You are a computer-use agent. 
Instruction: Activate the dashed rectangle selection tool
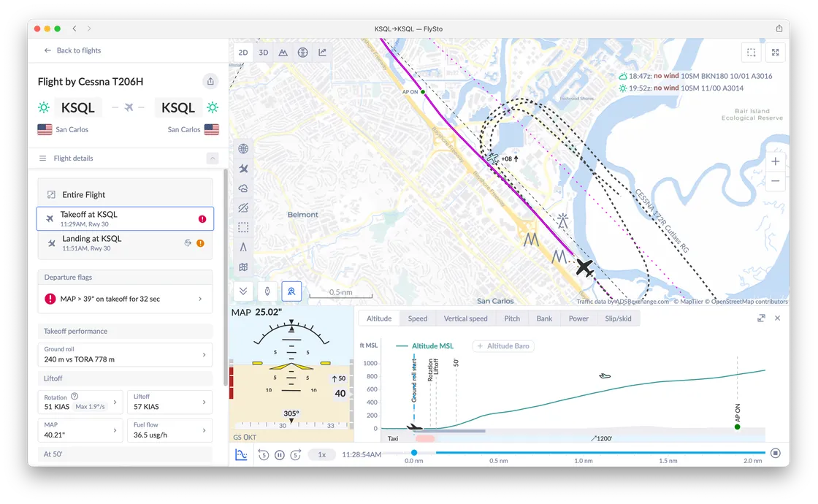243,227
